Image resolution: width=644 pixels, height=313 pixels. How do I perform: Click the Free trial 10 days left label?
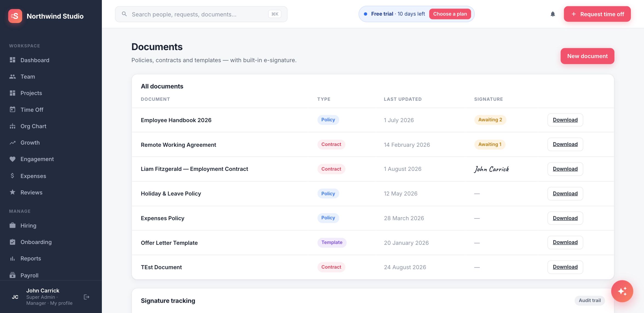pos(398,14)
